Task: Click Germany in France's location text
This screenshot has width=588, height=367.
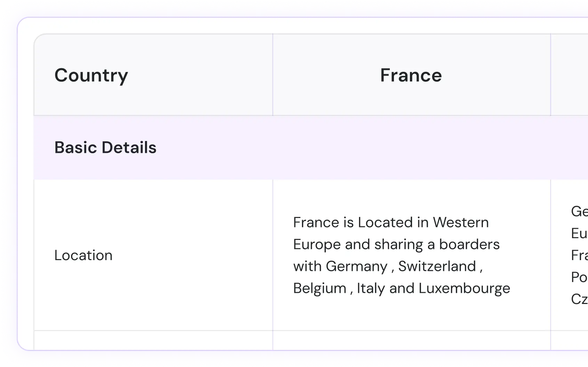Action: 356,266
